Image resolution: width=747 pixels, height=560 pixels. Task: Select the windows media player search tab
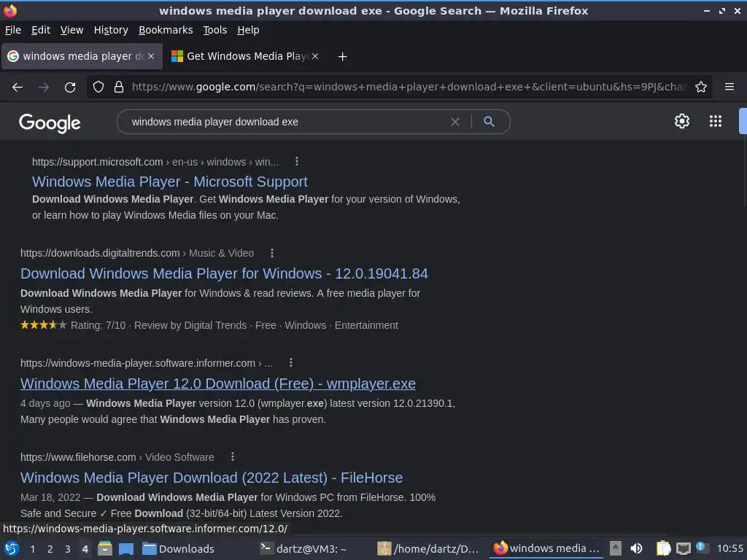(x=82, y=56)
